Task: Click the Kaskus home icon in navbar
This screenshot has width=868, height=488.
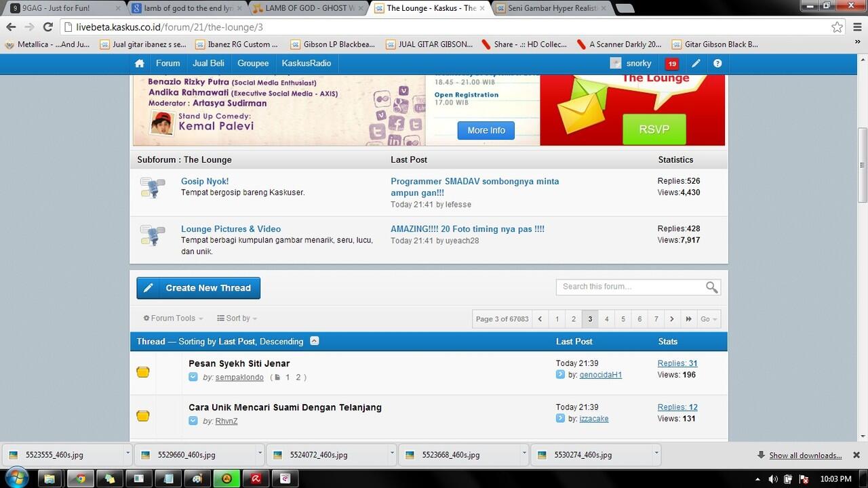Action: tap(140, 63)
